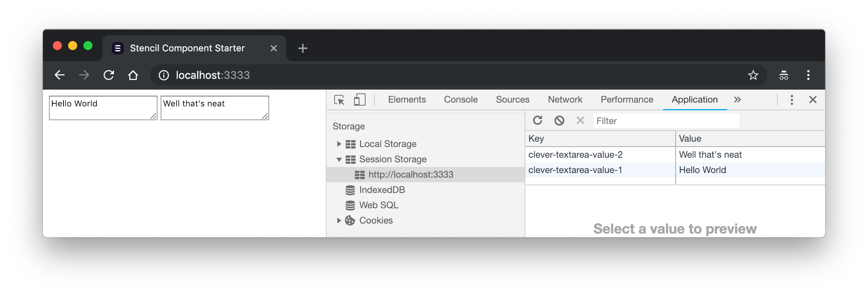The image size is (868, 294).
Task: Click the Filter input field
Action: 666,121
